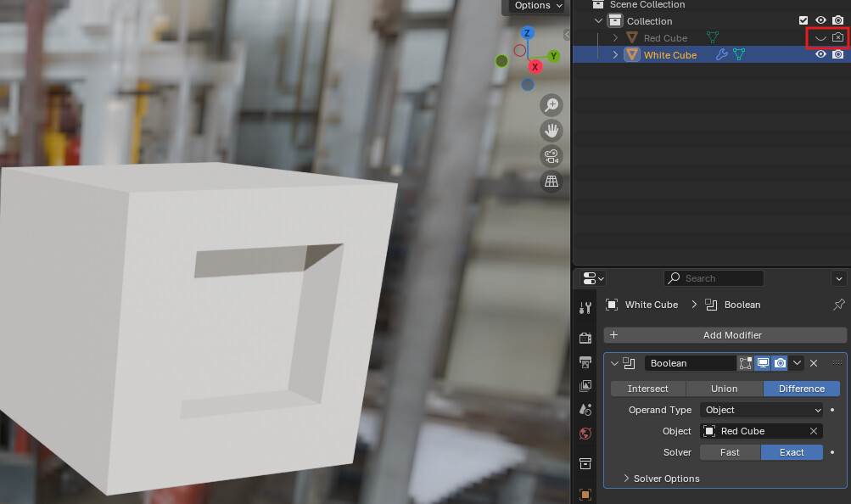Click the pan view hand icon

pyautogui.click(x=551, y=131)
